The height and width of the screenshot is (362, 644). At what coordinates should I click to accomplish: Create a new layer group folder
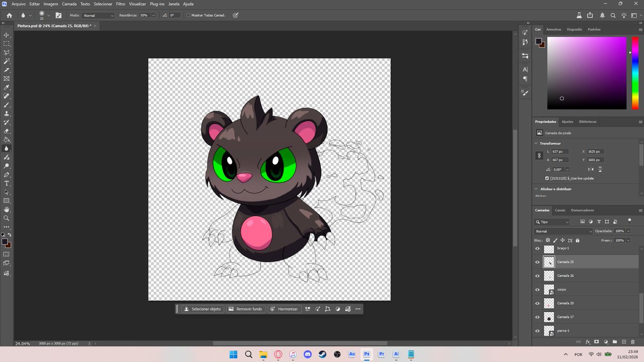[x=614, y=342]
